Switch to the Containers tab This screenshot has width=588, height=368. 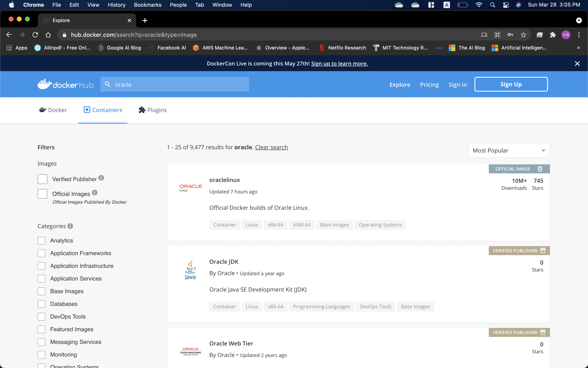coord(103,110)
